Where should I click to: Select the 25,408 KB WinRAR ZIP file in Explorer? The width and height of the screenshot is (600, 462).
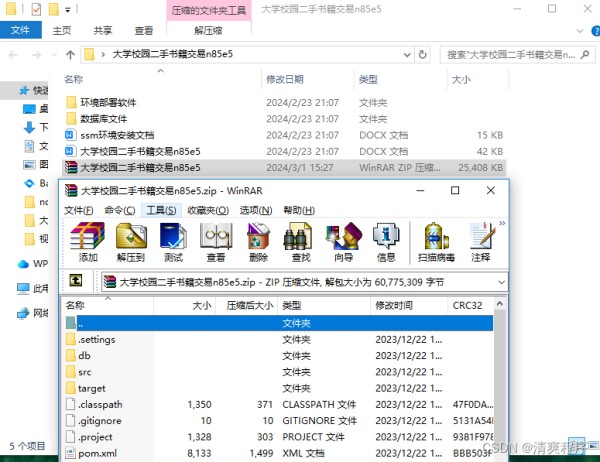coord(284,168)
